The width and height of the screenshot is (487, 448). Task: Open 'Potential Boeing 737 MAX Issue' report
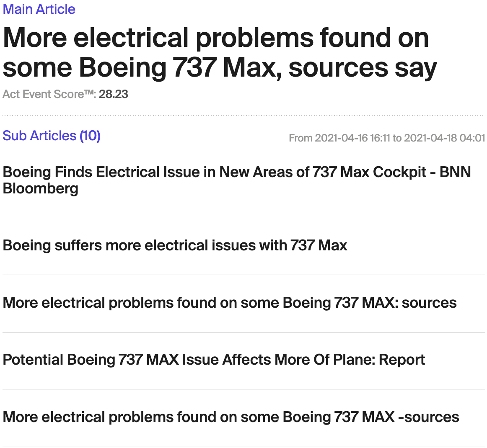coord(214,360)
